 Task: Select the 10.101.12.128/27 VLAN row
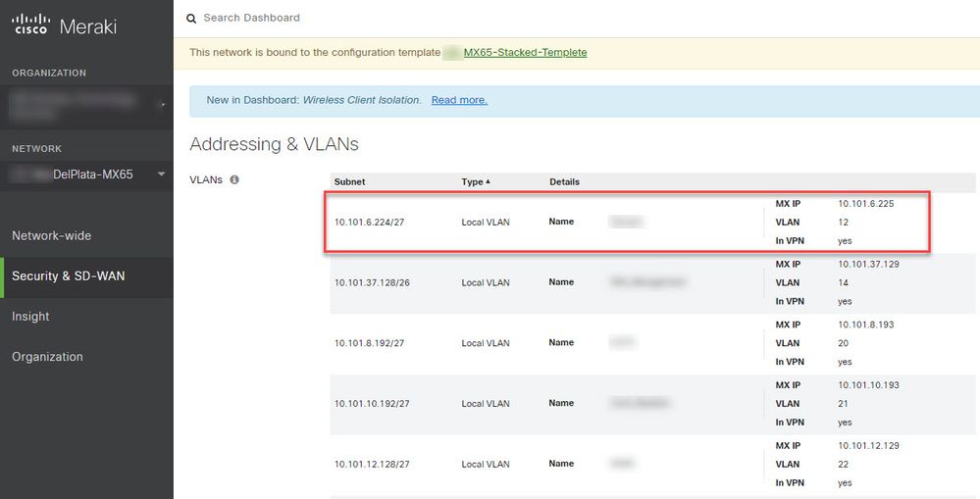pos(372,464)
